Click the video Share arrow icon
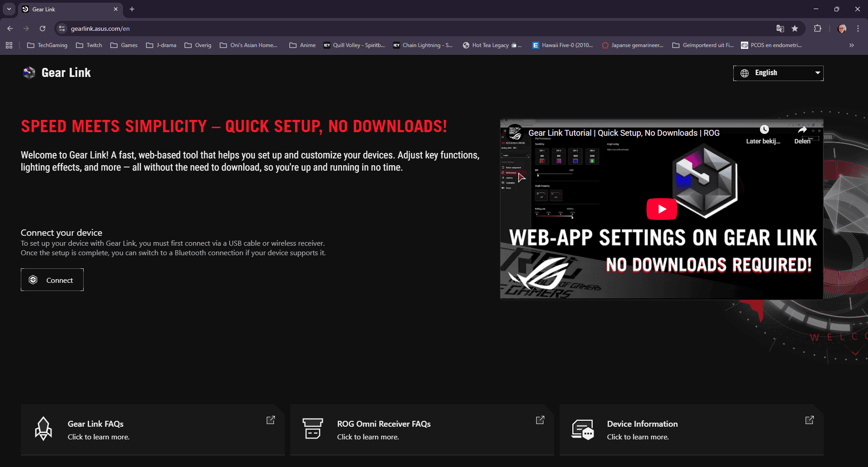This screenshot has width=868, height=467. (802, 130)
